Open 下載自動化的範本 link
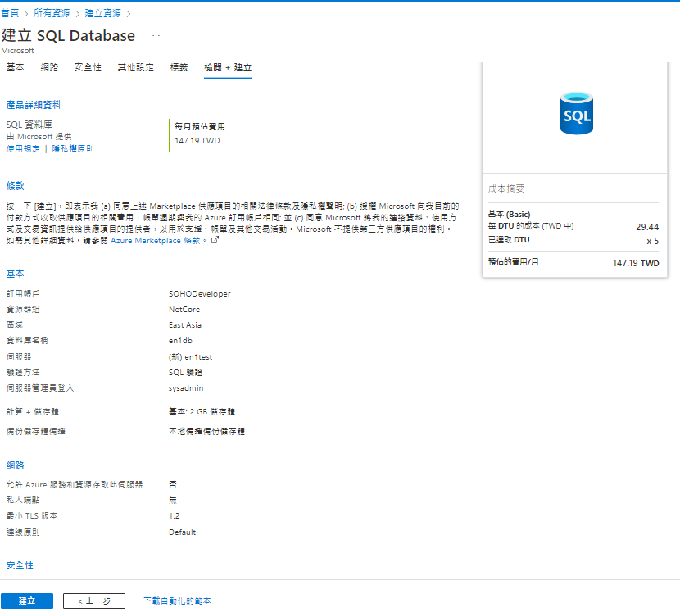The height and width of the screenshot is (616, 680). coord(177,600)
